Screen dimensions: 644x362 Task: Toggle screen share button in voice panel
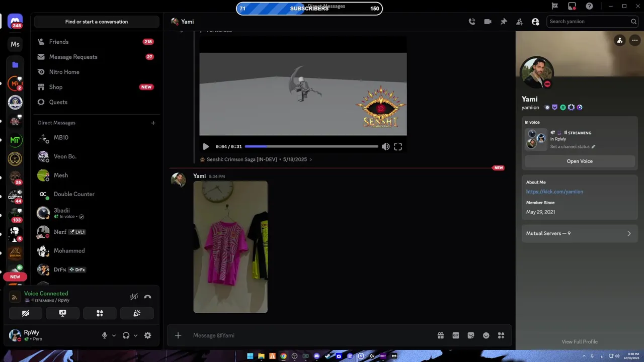pyautogui.click(x=62, y=313)
